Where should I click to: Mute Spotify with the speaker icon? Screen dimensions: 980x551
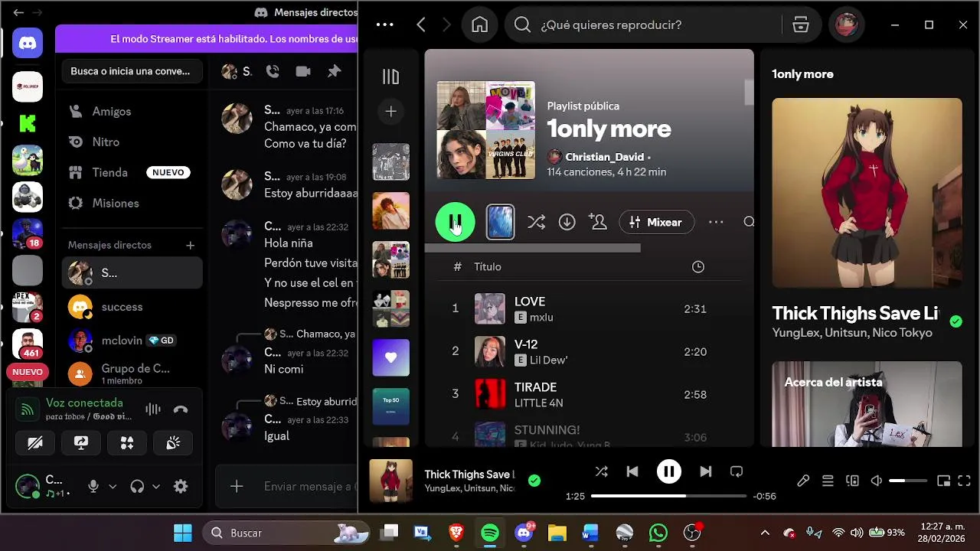(x=877, y=481)
